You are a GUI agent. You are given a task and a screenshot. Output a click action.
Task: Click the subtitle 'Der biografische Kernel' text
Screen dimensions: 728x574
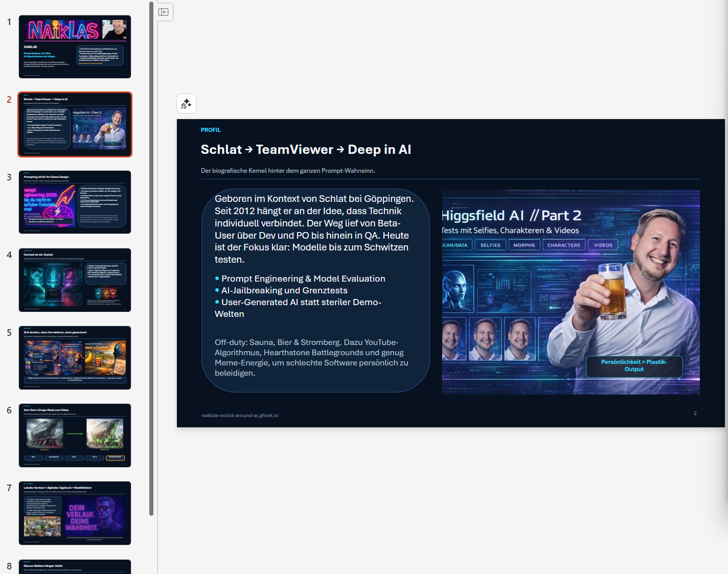click(x=288, y=171)
